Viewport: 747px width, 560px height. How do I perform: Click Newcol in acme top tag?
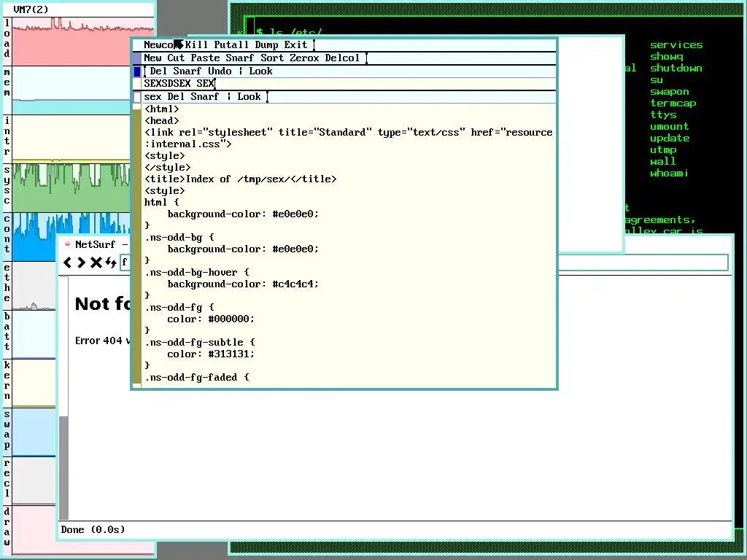[x=161, y=44]
